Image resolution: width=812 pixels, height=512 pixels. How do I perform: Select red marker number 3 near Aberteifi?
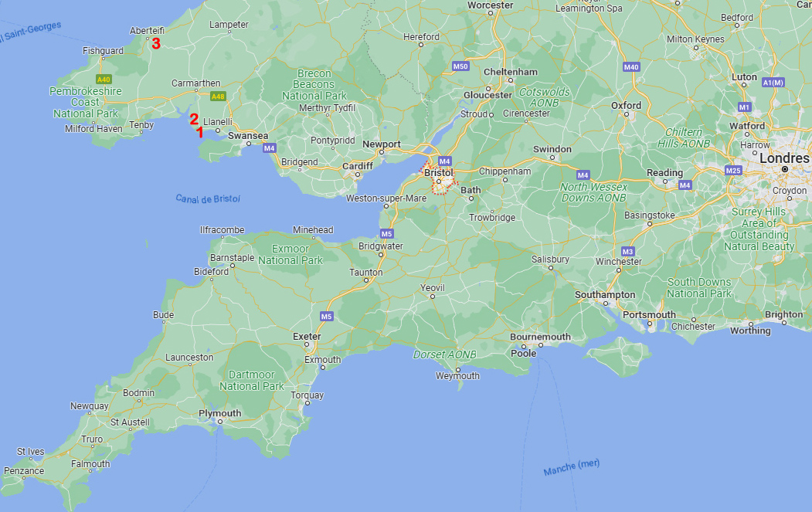click(156, 43)
